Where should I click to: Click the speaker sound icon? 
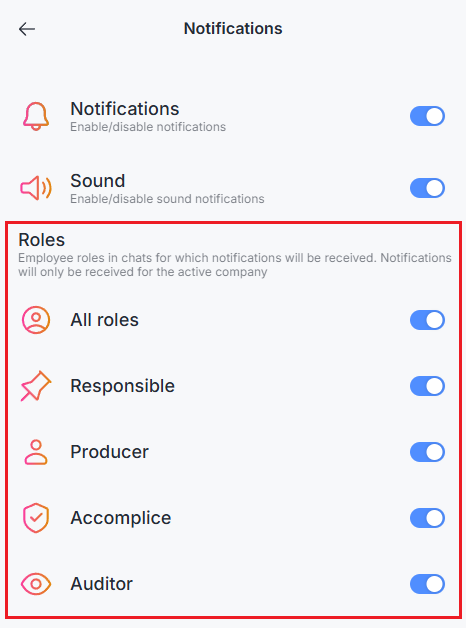pyautogui.click(x=36, y=188)
